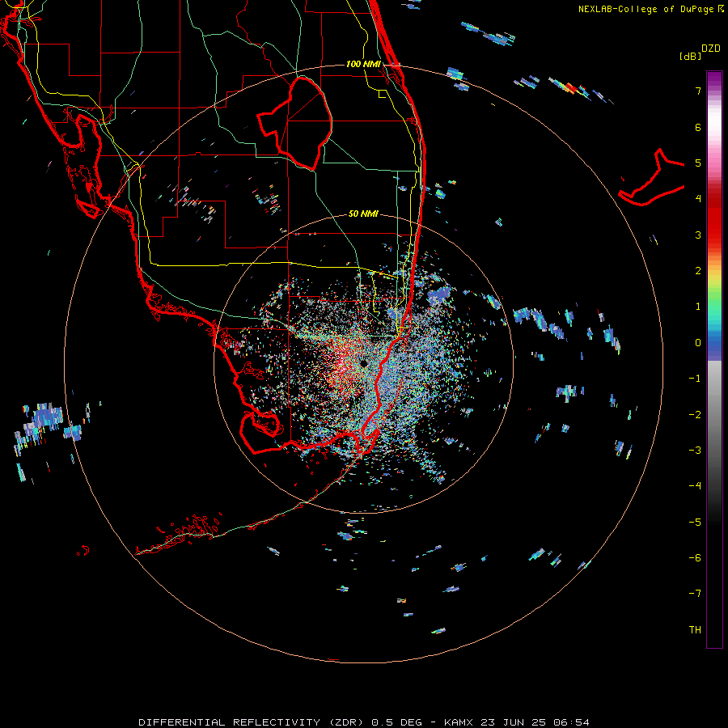
Task: Click the NEXLAB-College of DuPage watermark text
Action: click(x=651, y=9)
